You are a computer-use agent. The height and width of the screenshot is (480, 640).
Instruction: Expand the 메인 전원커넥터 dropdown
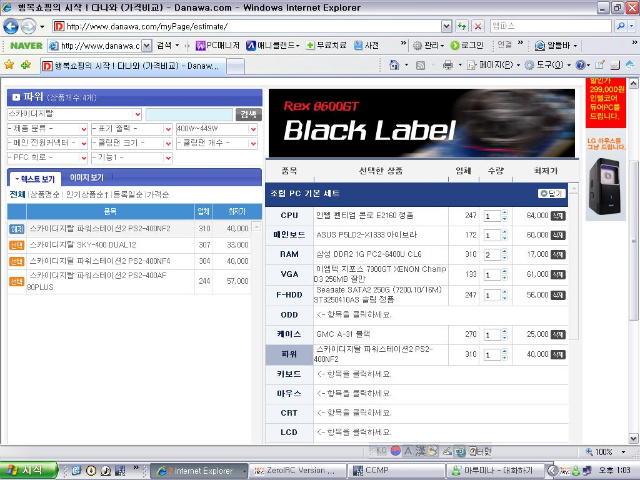pyautogui.click(x=84, y=143)
